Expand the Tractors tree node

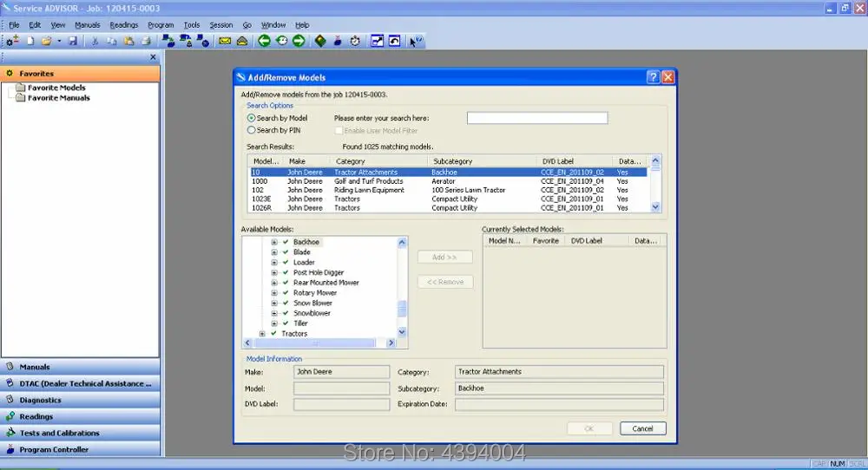click(262, 334)
